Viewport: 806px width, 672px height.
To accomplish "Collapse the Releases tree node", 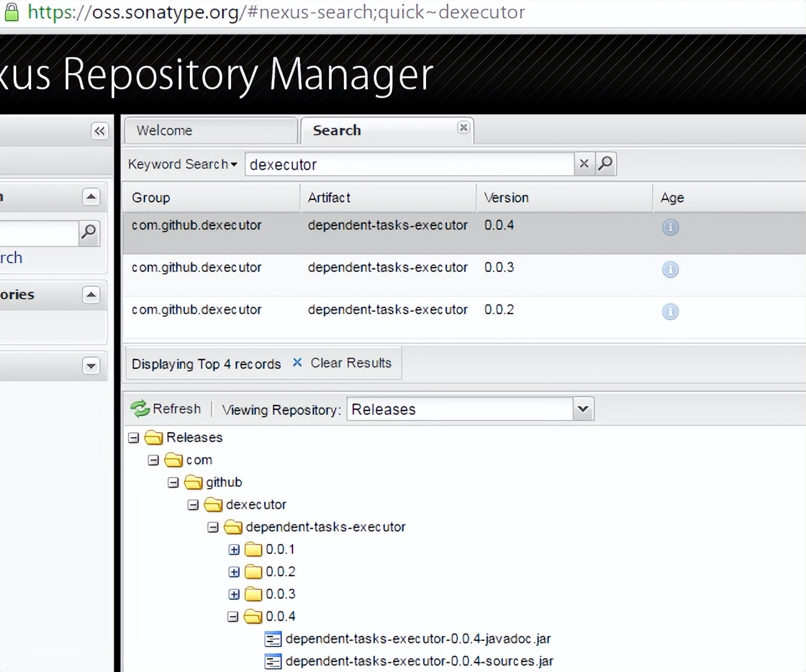I will pos(134,438).
